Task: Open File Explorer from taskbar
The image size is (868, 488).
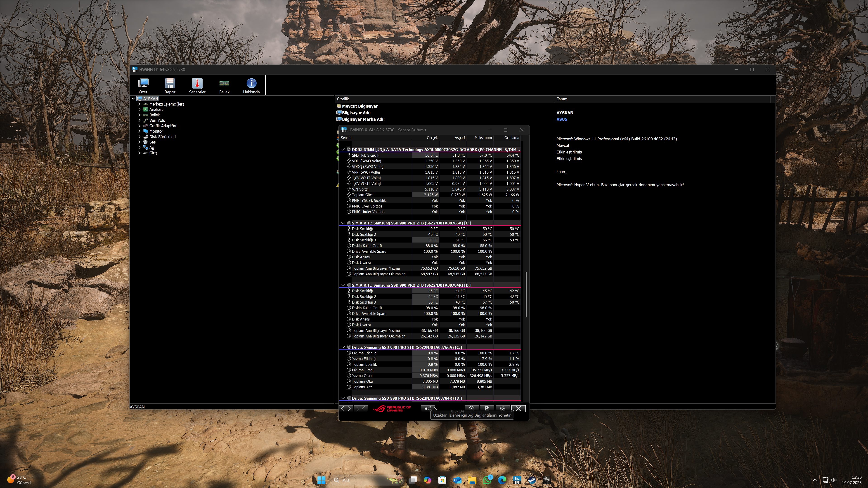Action: click(x=472, y=480)
